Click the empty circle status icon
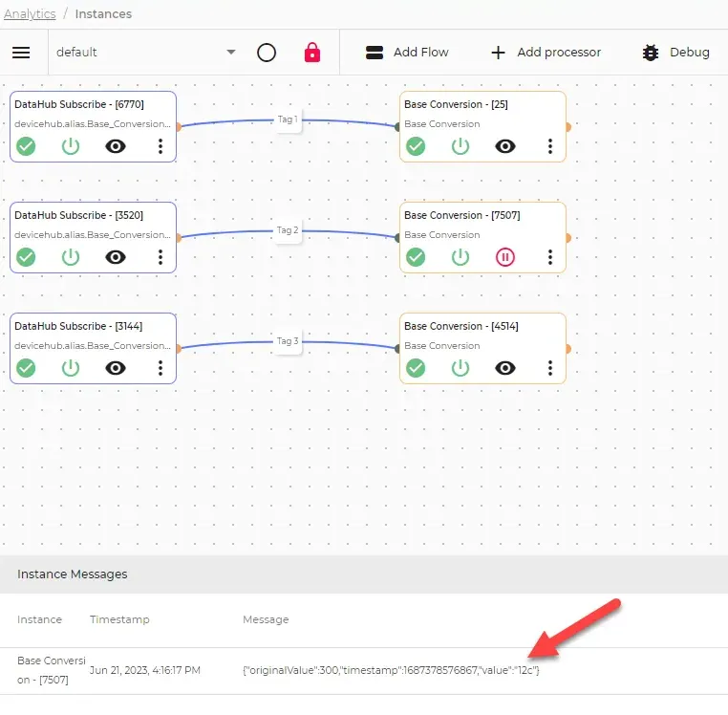The image size is (728, 715). (x=267, y=53)
